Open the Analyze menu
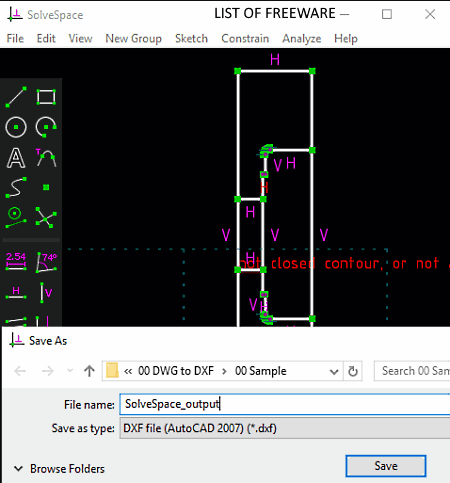The image size is (450, 483). pyautogui.click(x=302, y=39)
